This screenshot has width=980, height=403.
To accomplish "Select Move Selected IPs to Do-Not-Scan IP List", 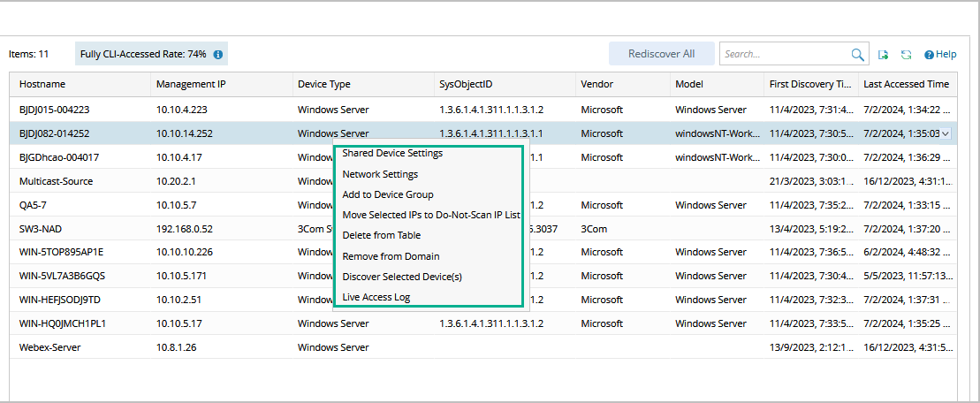I will click(x=430, y=215).
